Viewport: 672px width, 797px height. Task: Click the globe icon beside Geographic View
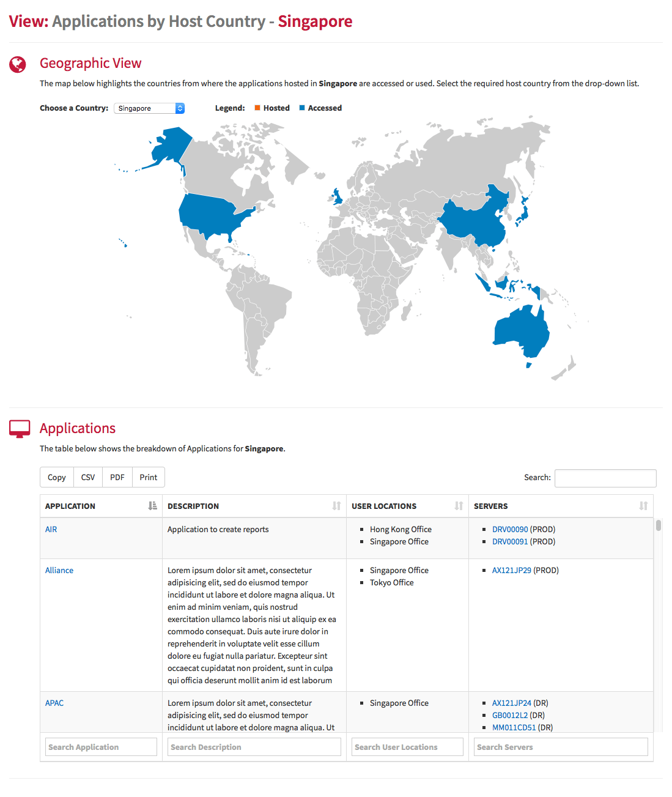click(x=18, y=64)
